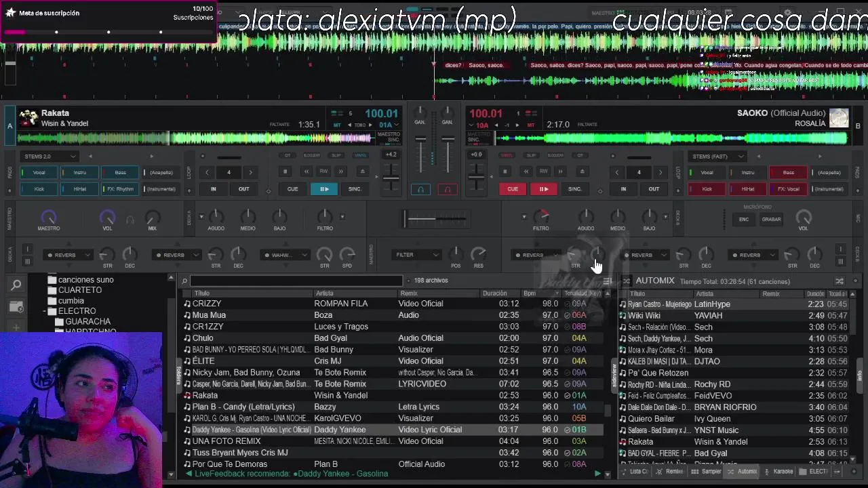This screenshot has height=488, width=868.
Task: Collapse the ELECTRO folder tree
Action: (44, 311)
